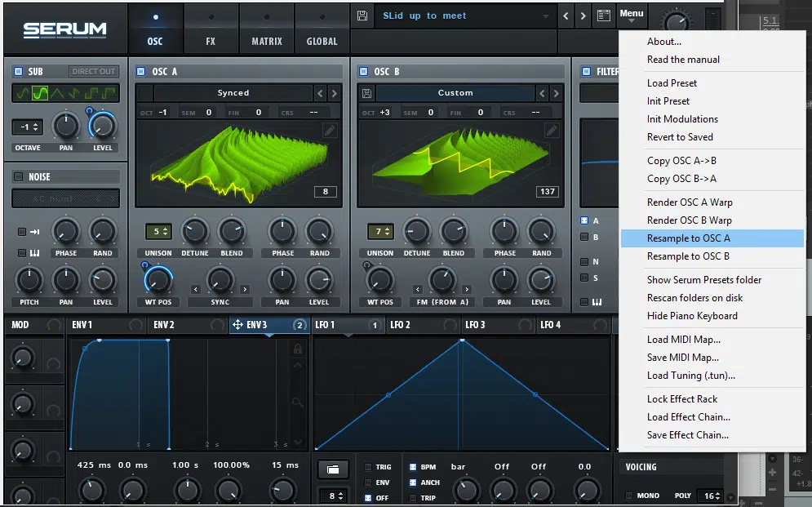Click the SUB LEVEL knob

pyautogui.click(x=102, y=126)
